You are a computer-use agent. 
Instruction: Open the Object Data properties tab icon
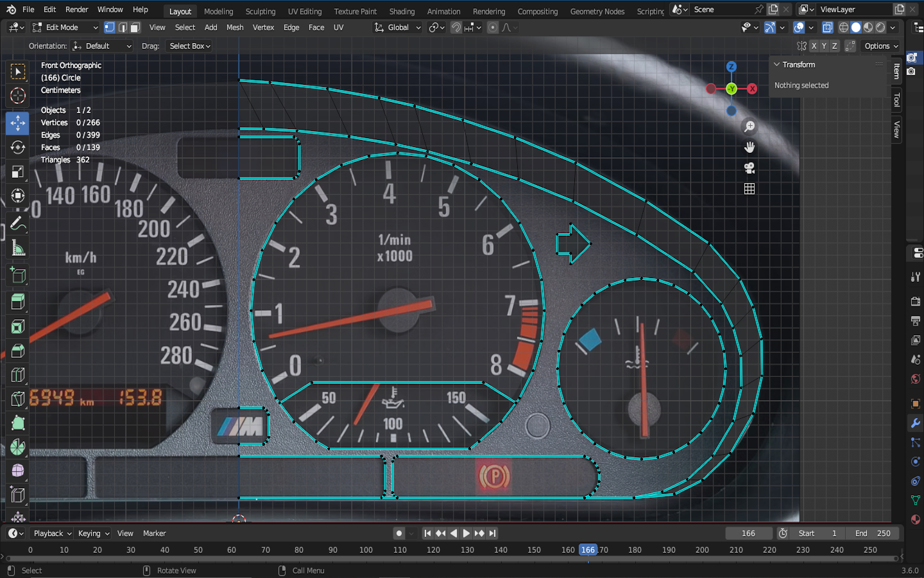916,500
